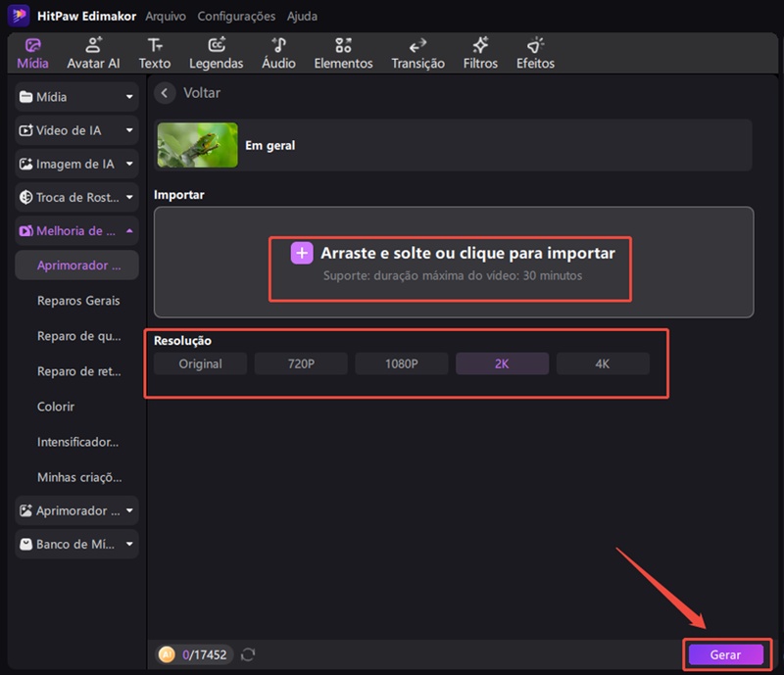The height and width of the screenshot is (675, 784).
Task: Click the AI credits coin icon
Action: 167,654
